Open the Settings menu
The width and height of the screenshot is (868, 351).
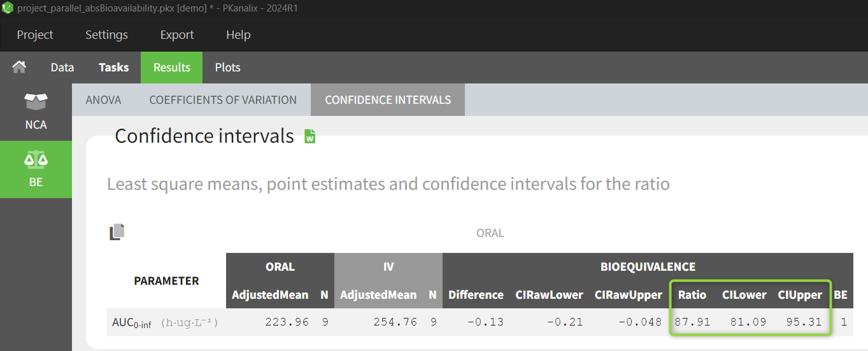[x=106, y=35]
